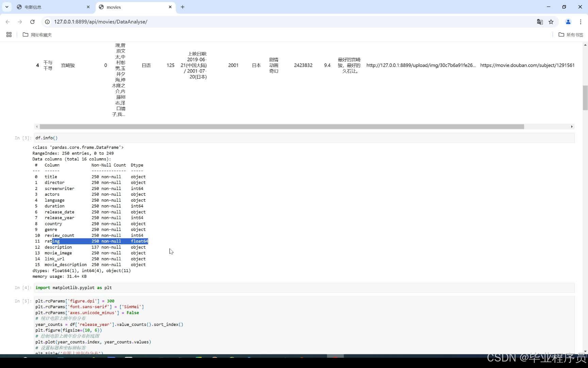This screenshot has width=588, height=368.
Task: Click the upload image URL cell
Action: 421,65
